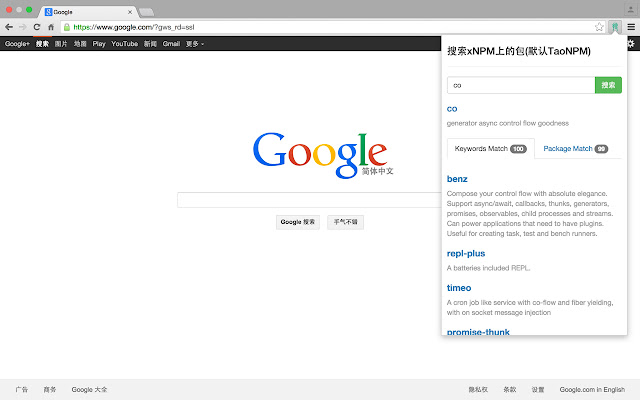Click the Google 搜索 button
The height and width of the screenshot is (400, 640).
pos(298,222)
